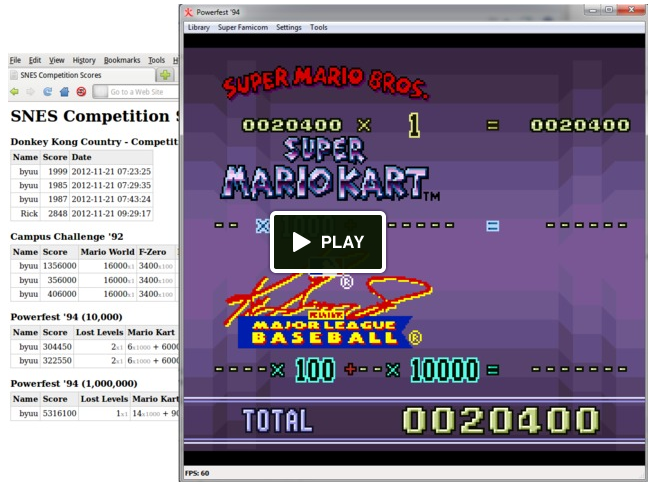Click the date 2012-11-21 09:29:17
This screenshot has width=657, height=487.
click(111, 213)
